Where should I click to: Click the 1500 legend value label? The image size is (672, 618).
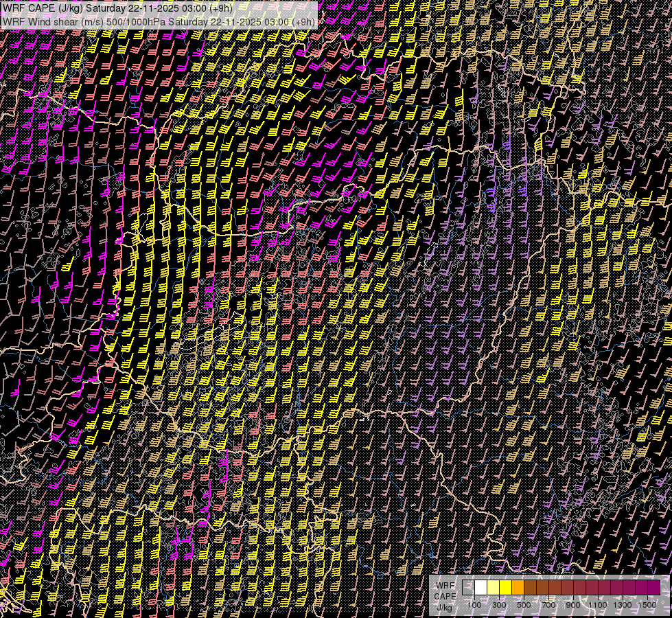tap(647, 605)
